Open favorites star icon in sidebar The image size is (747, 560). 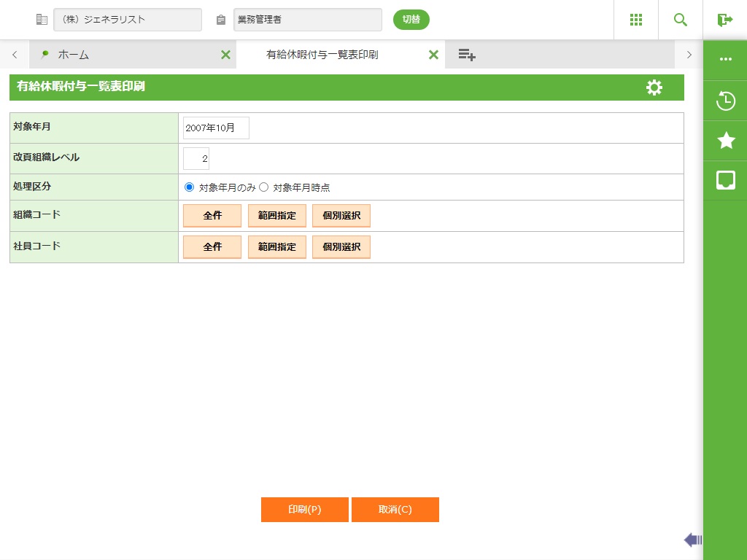tap(726, 141)
